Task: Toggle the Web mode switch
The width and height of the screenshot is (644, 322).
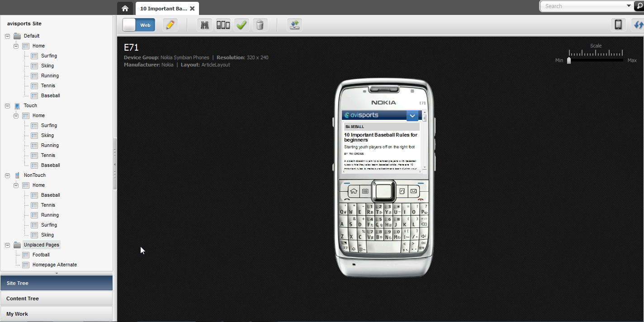Action: coord(139,25)
